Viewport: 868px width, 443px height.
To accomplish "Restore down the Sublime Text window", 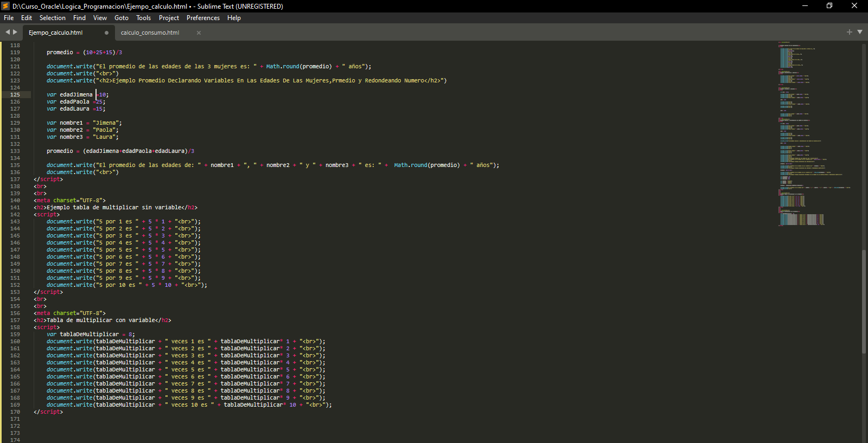I will tap(829, 6).
